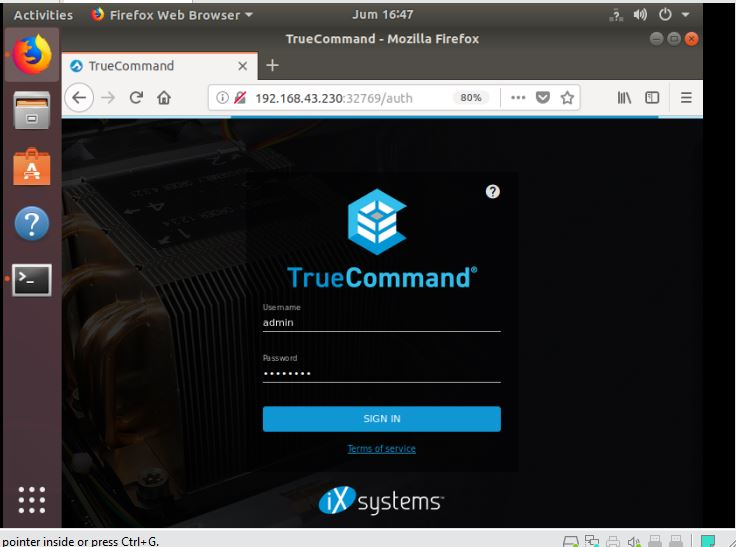Viewport: 736px width, 547px height.
Task: Open the Firefox hamburger menu
Action: tap(686, 98)
